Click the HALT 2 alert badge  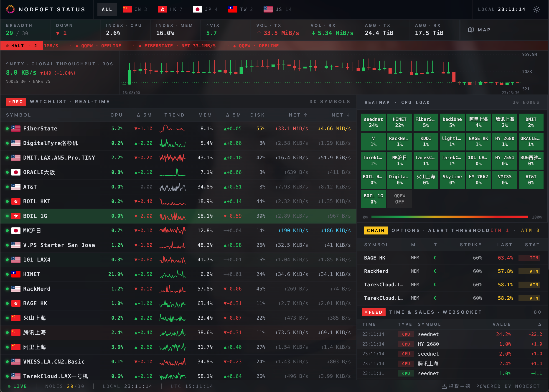(x=22, y=46)
